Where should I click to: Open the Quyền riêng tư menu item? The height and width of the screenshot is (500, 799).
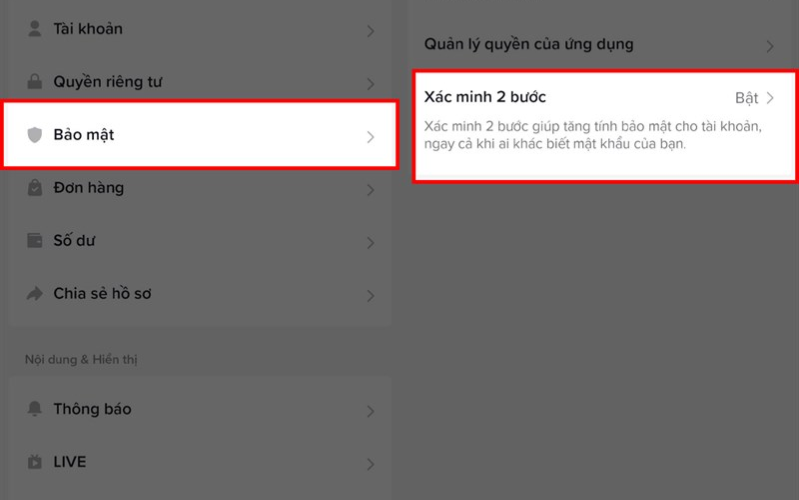(108, 82)
